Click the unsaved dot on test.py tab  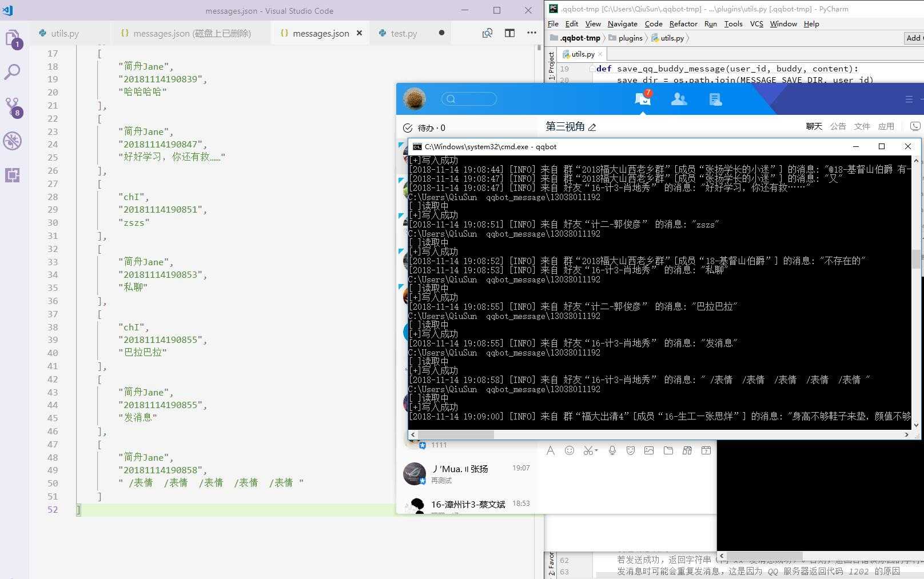click(x=441, y=33)
